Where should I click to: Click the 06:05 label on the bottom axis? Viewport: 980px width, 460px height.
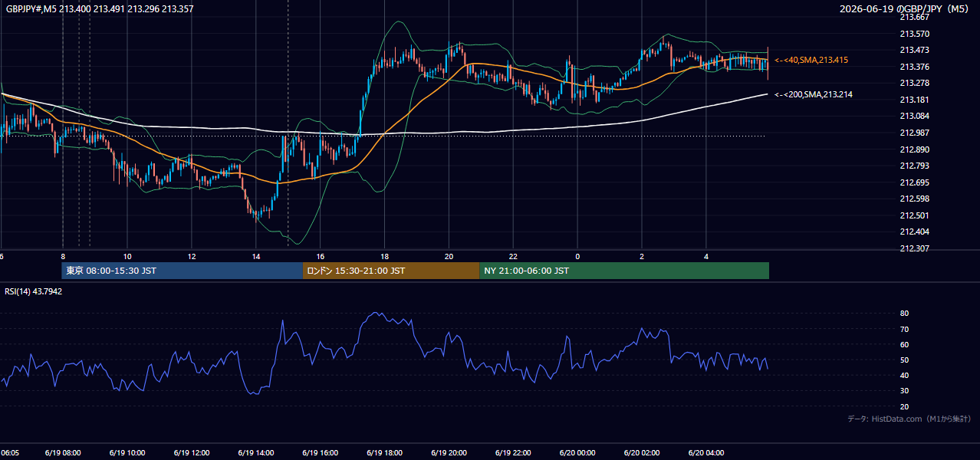point(9,453)
